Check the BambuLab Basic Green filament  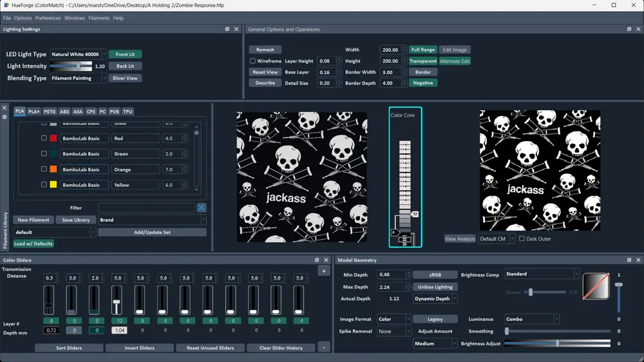click(44, 153)
